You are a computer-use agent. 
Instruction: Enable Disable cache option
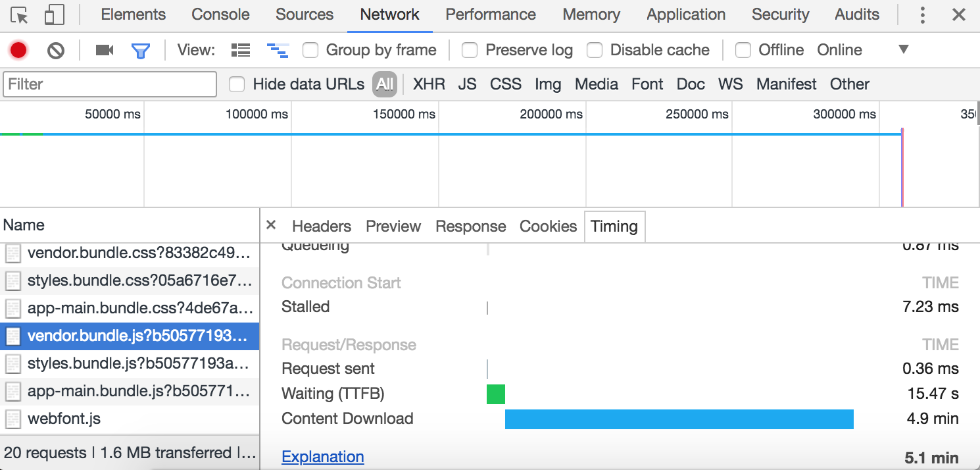[x=595, y=49]
